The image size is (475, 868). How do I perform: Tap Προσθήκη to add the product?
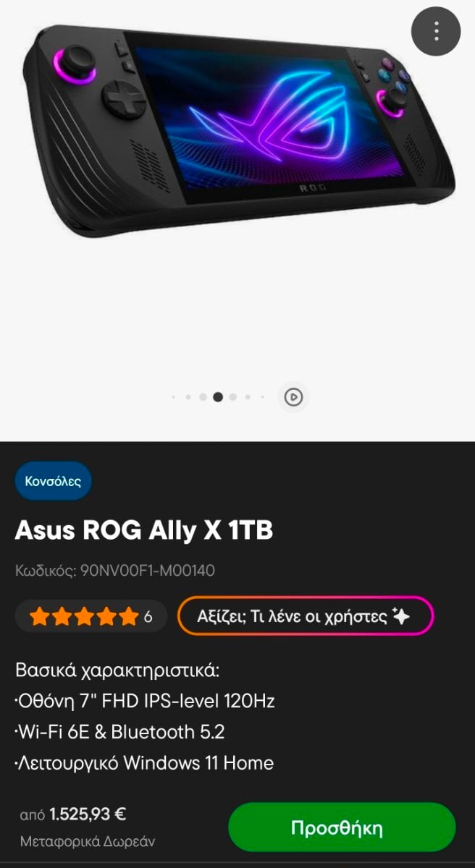pos(342,827)
